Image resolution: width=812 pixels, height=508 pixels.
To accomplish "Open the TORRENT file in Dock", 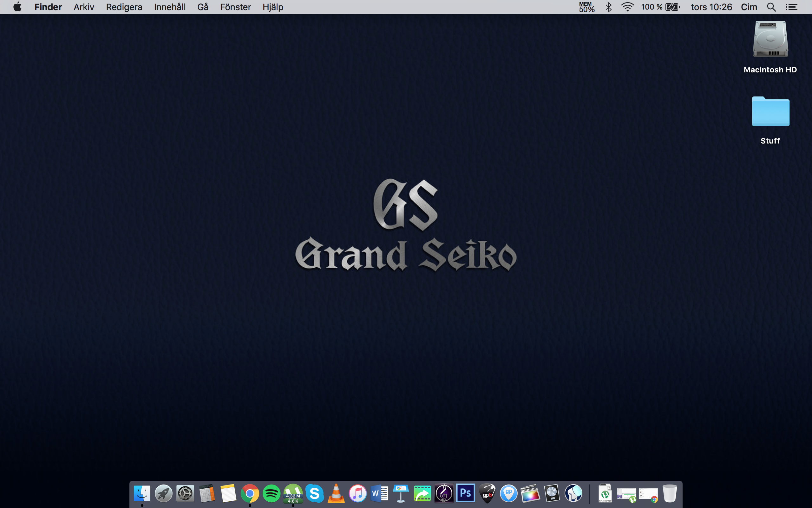I will [x=605, y=493].
